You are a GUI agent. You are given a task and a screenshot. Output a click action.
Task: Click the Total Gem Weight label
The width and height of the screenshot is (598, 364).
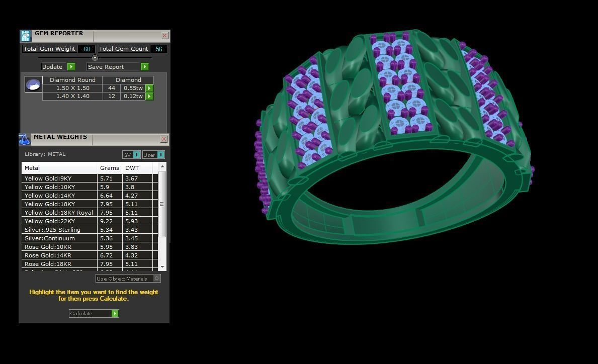49,49
